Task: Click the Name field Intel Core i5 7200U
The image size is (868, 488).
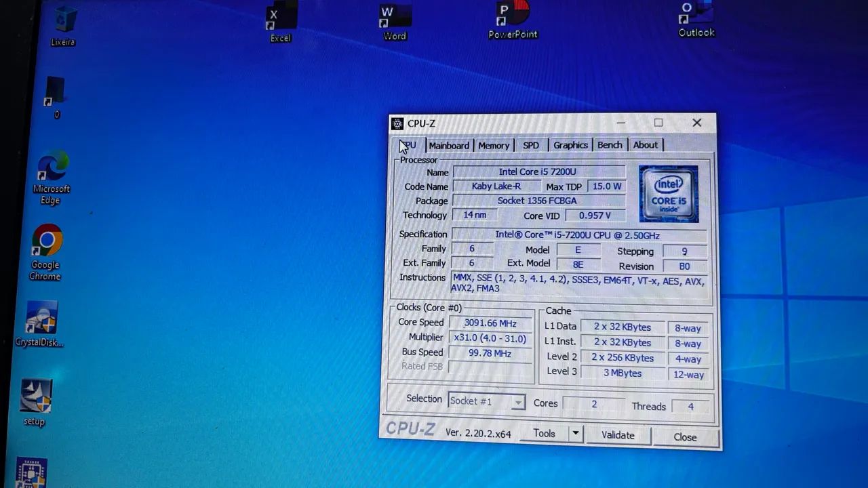Action: 538,172
